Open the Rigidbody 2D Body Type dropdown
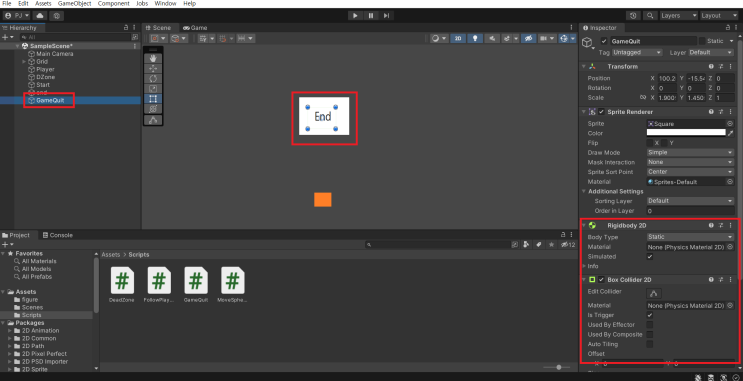 [x=690, y=237]
